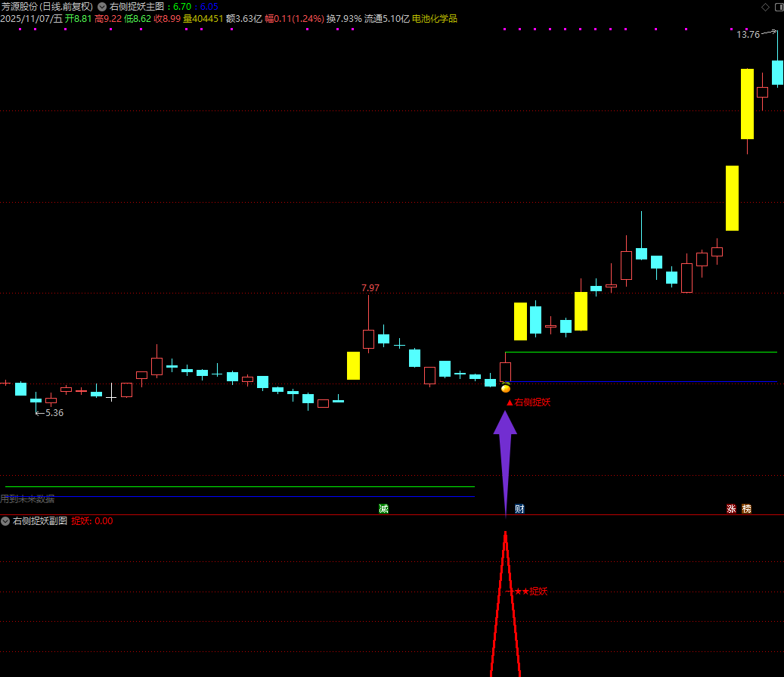Select the tallest yellow candlestick bar
This screenshot has height=677, width=784.
[747, 104]
